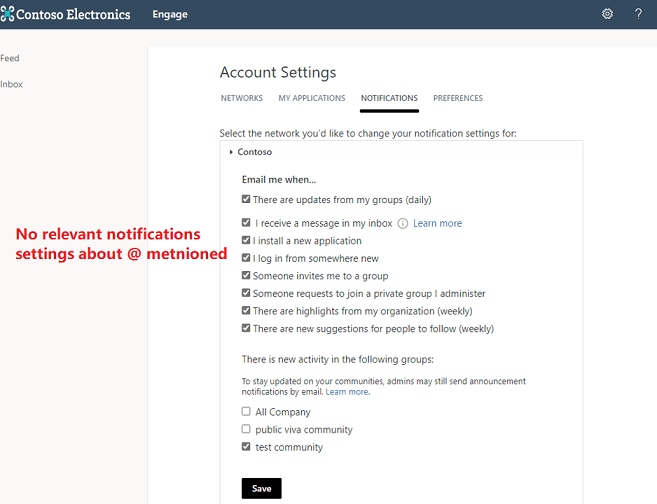Open Feed in the left sidebar
This screenshot has height=504, width=657.
(10, 58)
